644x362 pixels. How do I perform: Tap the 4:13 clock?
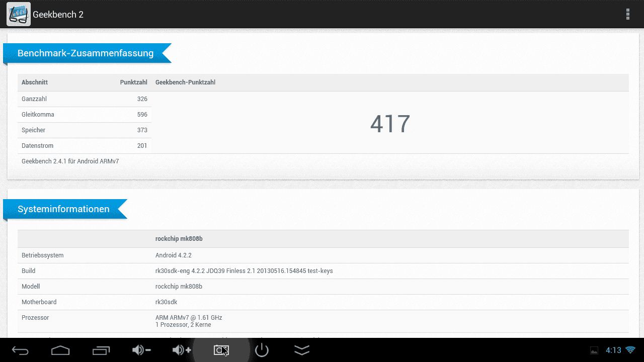(613, 350)
